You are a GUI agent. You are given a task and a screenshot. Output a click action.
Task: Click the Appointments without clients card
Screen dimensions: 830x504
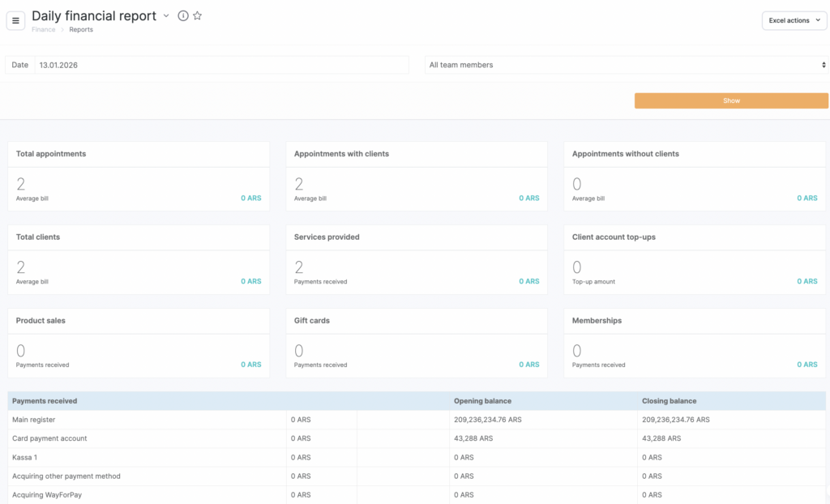pos(695,177)
